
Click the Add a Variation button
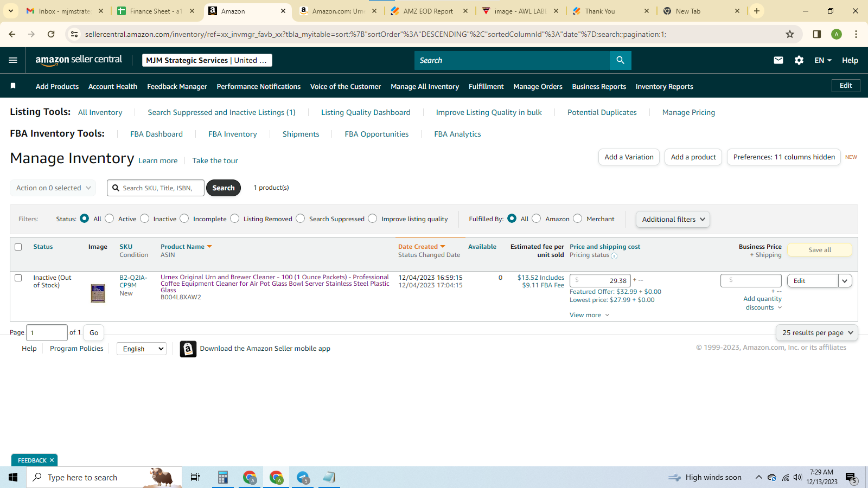(x=629, y=157)
